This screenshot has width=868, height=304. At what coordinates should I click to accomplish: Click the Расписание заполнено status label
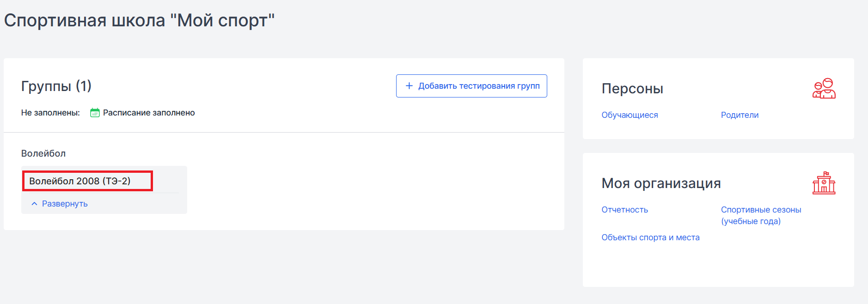[x=149, y=113]
